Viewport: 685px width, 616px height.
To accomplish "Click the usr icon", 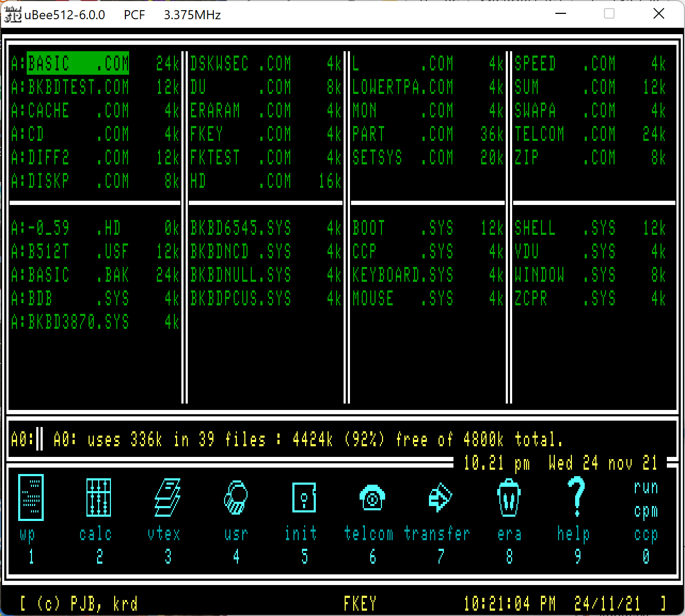I will tap(235, 497).
